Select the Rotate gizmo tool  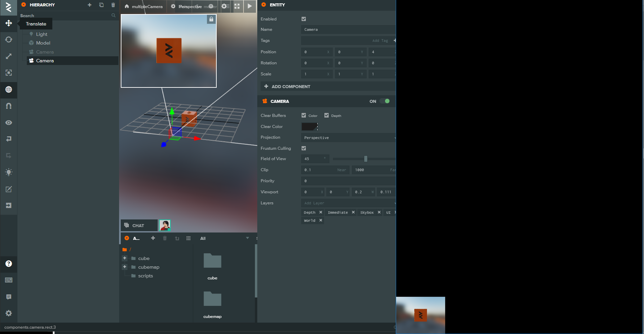(x=8, y=40)
